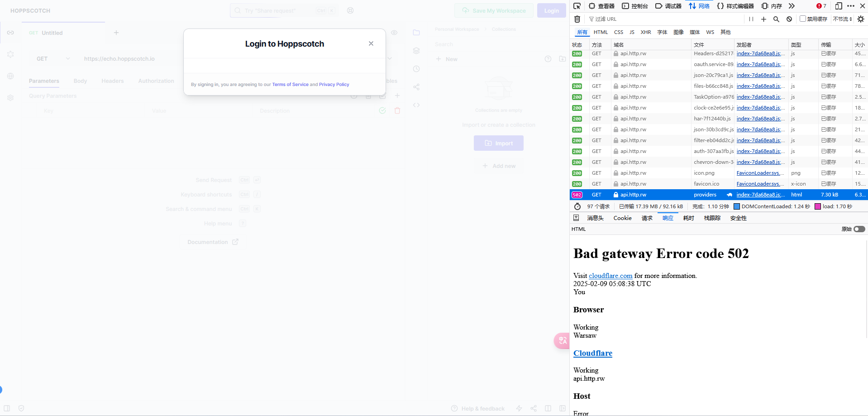Select the 502 providers request row
Image resolution: width=868 pixels, height=416 pixels.
click(719, 195)
